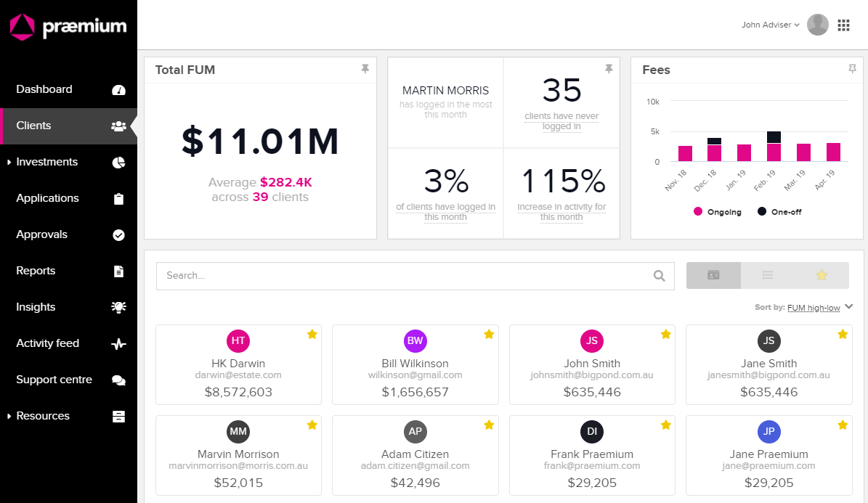
Task: Click the Activity feed pulse icon
Action: coord(118,344)
